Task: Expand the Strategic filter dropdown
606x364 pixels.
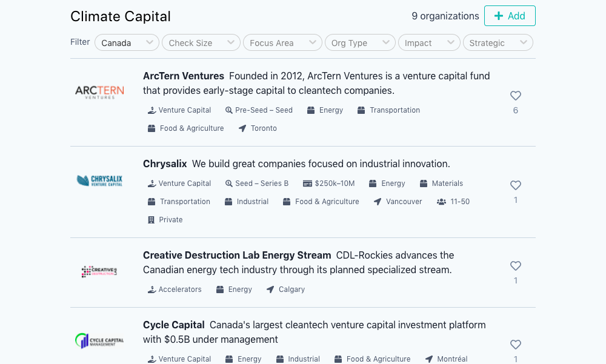Action: coord(498,42)
